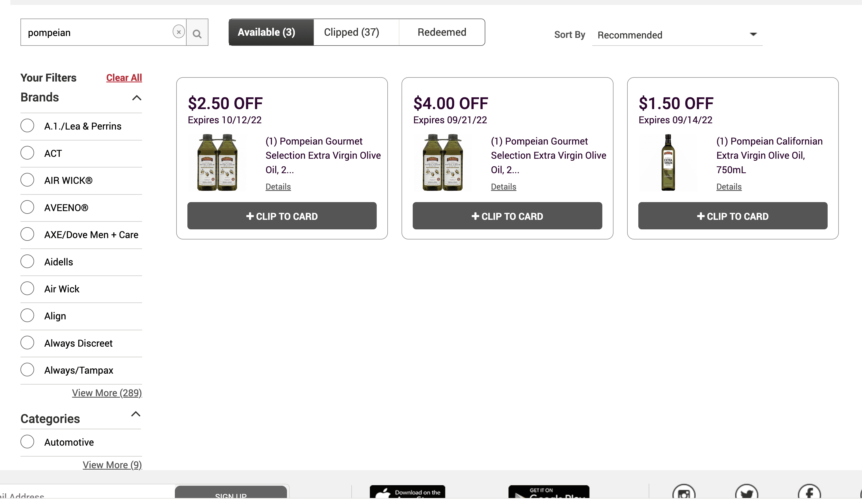
Task: Select the ACT brand filter
Action: click(x=27, y=153)
